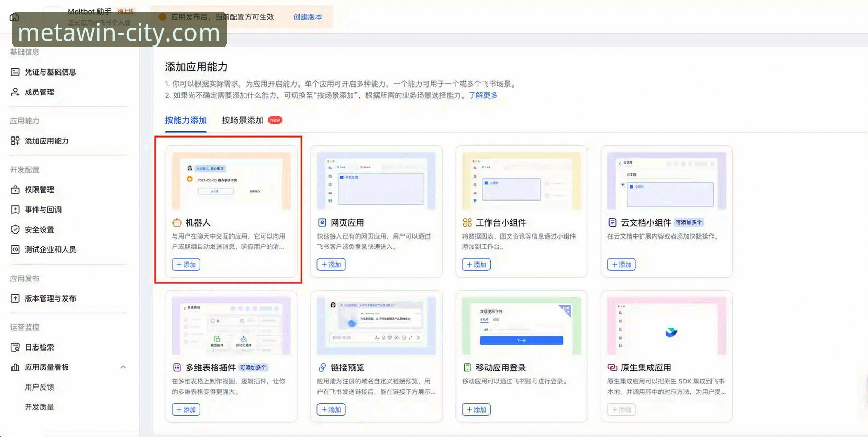Click the 原生集成应用 title icon
868x437 pixels.
tap(613, 367)
